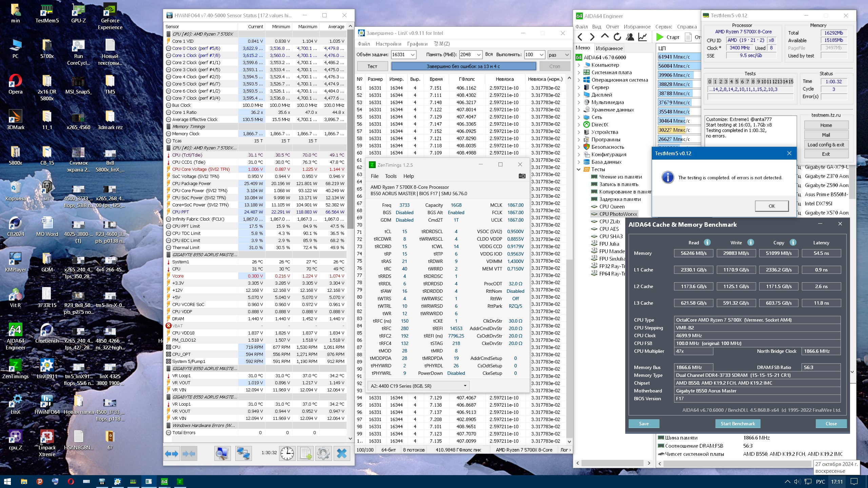Screen dimensions: 868x488
Task: Click HWiNFO expand columns arrows icon
Action: 172,453
